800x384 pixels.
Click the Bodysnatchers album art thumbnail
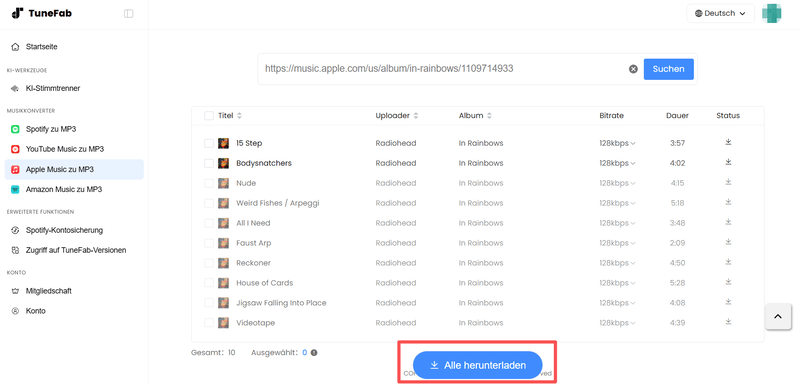(223, 163)
